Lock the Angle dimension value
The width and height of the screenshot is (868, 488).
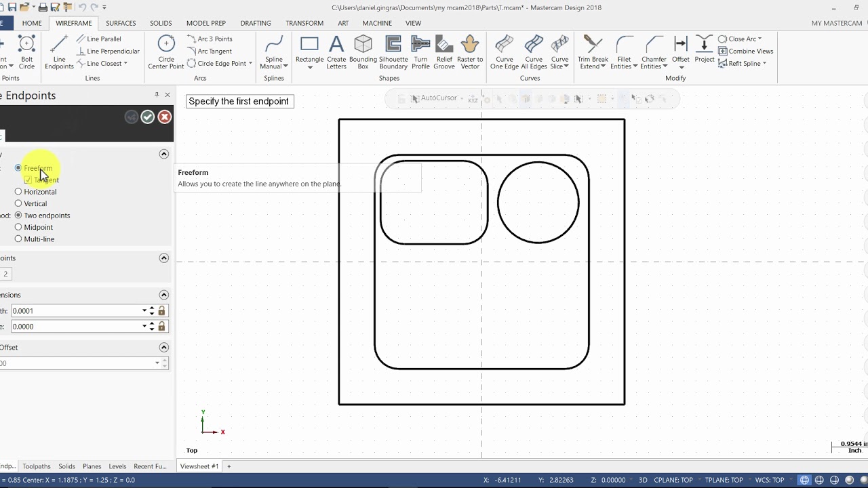coord(161,327)
